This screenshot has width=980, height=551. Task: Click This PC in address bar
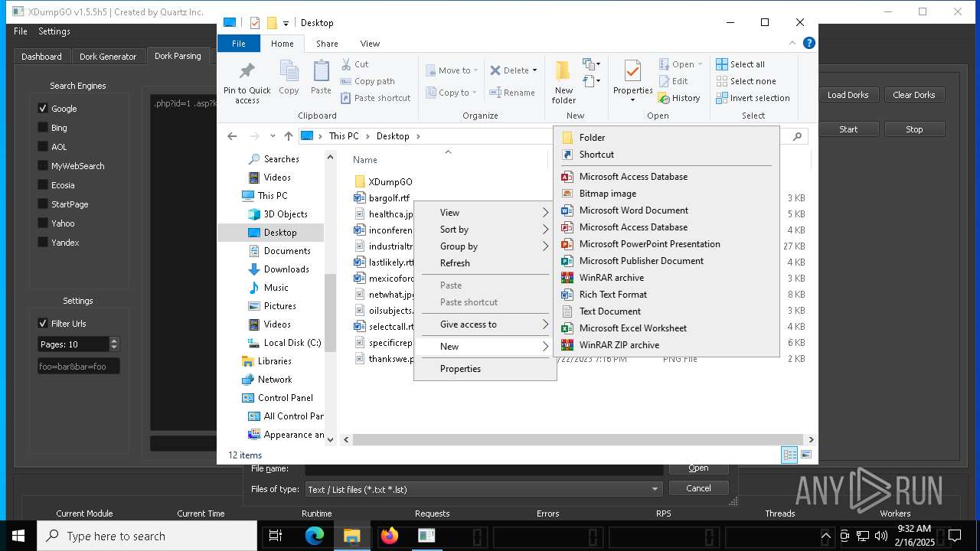344,136
